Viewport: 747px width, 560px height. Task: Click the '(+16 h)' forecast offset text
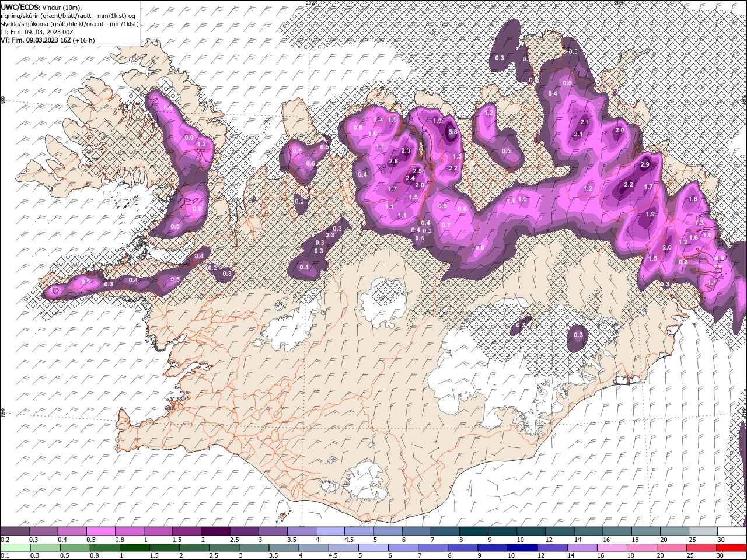[x=84, y=40]
